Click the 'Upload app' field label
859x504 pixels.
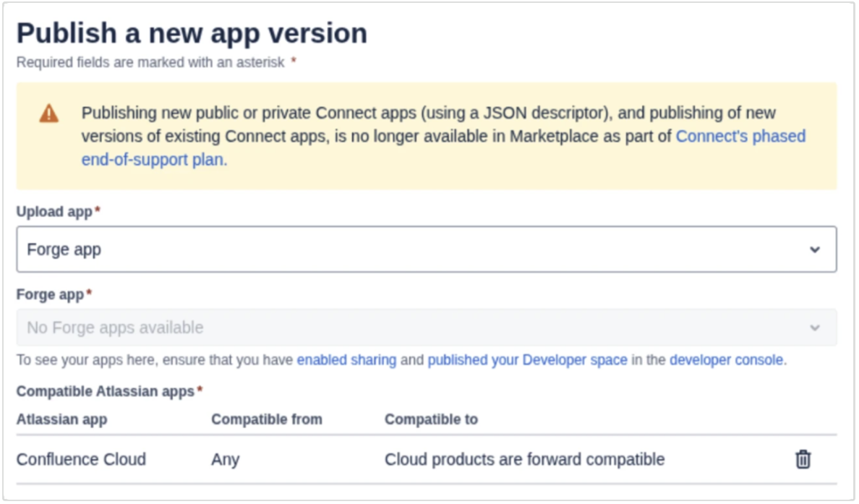click(54, 211)
